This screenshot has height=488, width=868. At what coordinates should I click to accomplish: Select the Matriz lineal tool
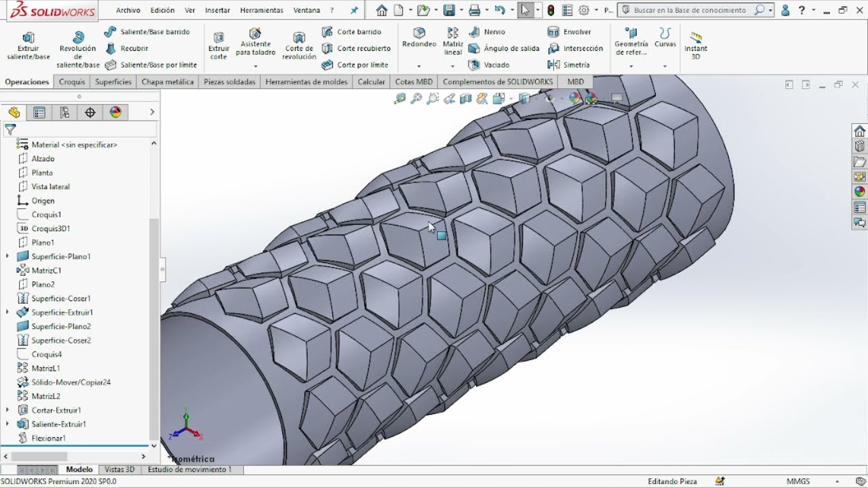[x=453, y=42]
